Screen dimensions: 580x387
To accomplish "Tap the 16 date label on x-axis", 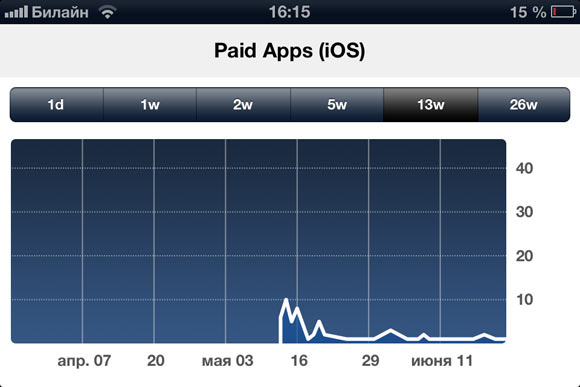I will [x=299, y=360].
